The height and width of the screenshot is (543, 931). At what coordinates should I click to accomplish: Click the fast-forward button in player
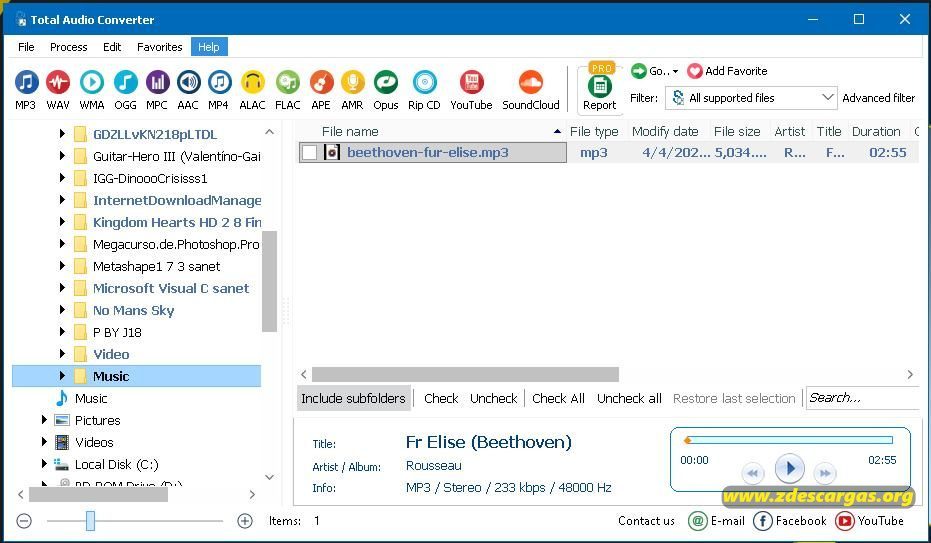pos(825,473)
